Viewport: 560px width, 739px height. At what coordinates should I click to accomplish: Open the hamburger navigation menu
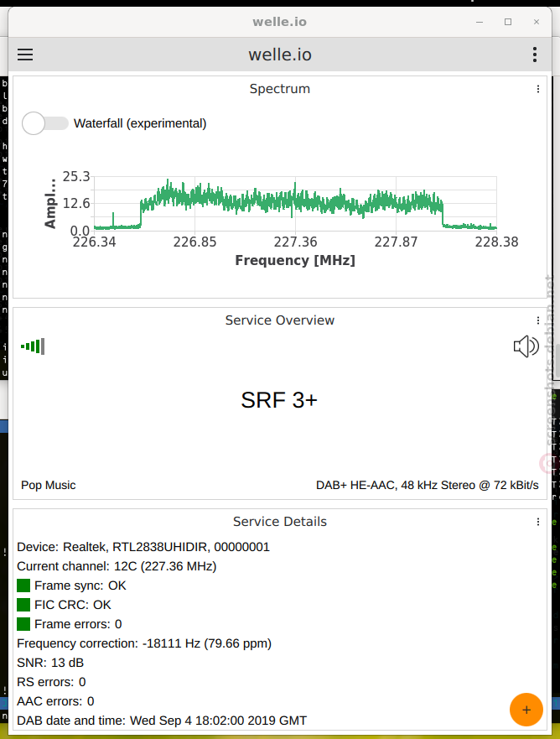point(25,55)
